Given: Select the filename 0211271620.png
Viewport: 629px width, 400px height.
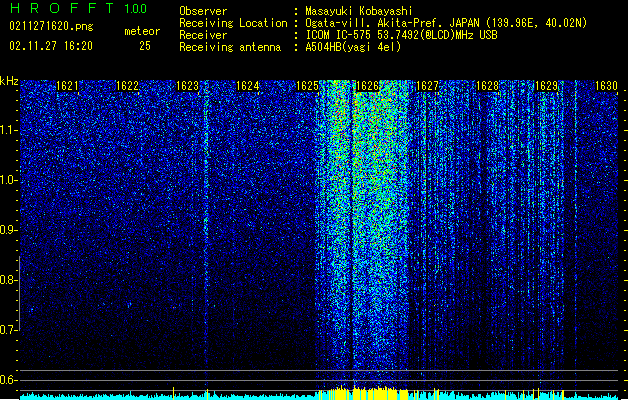Looking at the screenshot, I should pos(51,26).
